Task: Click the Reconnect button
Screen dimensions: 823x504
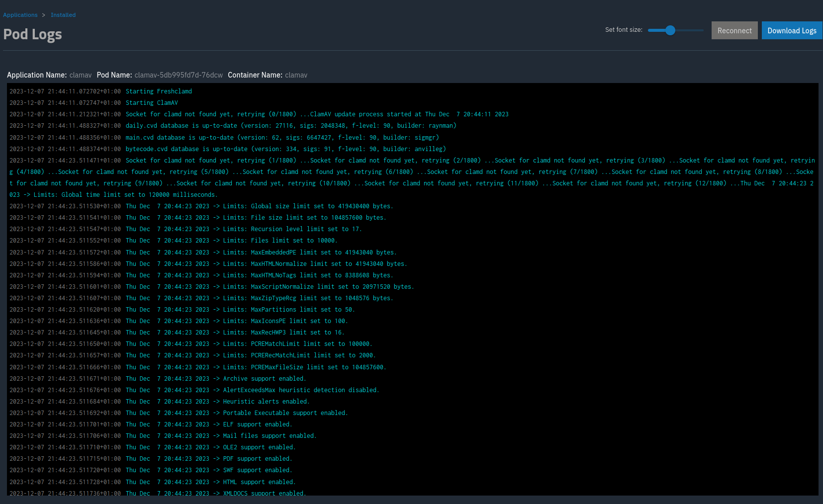Action: (734, 30)
